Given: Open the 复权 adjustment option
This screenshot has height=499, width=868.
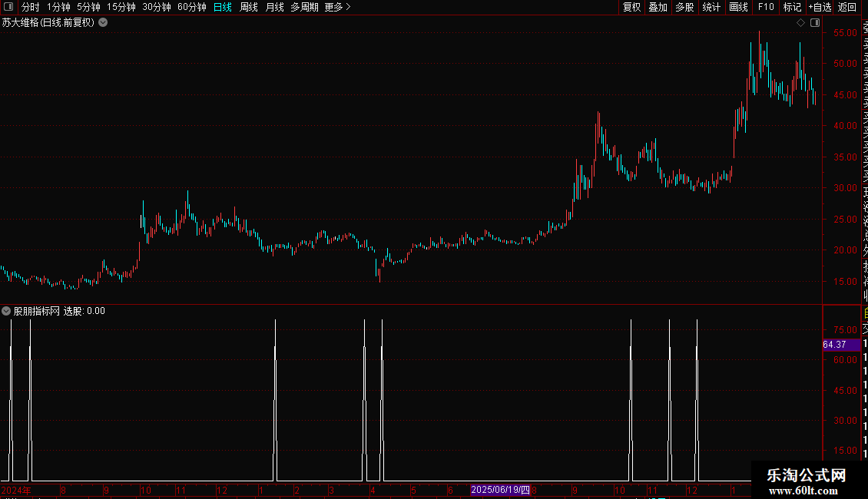Looking at the screenshot, I should 631,7.
